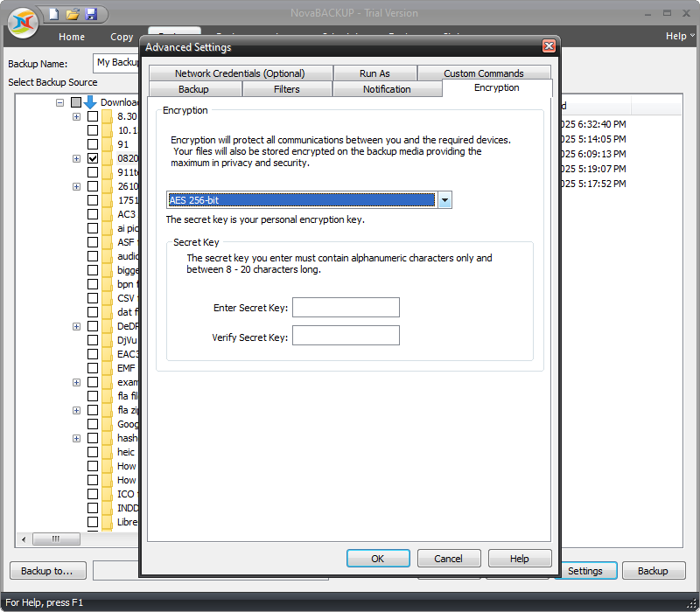Click the Help button in the dialog
This screenshot has height=612, width=700.
(x=520, y=558)
